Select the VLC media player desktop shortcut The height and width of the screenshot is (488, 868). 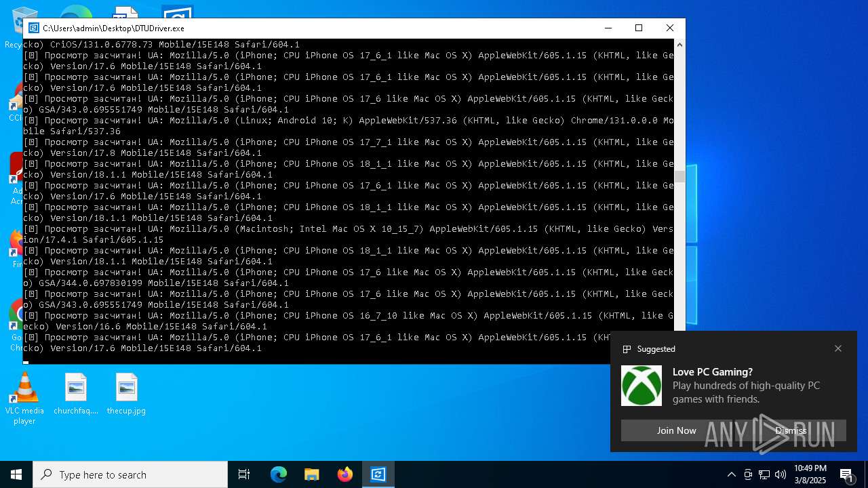(x=24, y=399)
